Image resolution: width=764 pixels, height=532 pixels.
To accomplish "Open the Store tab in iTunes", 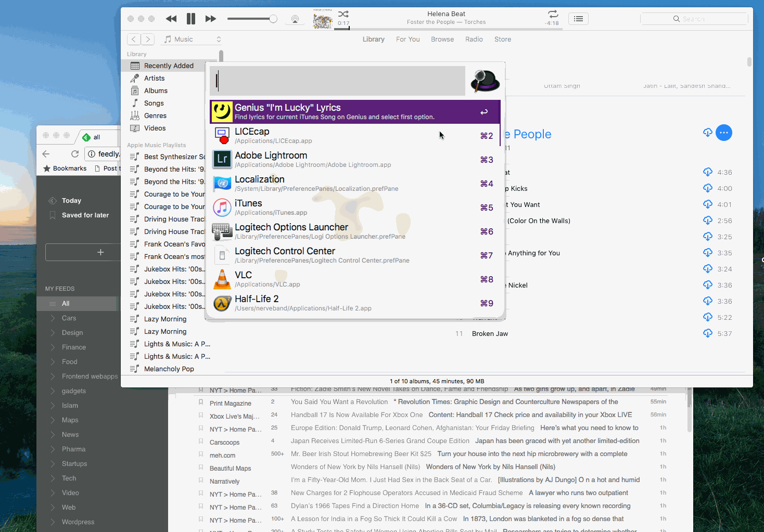I will (503, 39).
